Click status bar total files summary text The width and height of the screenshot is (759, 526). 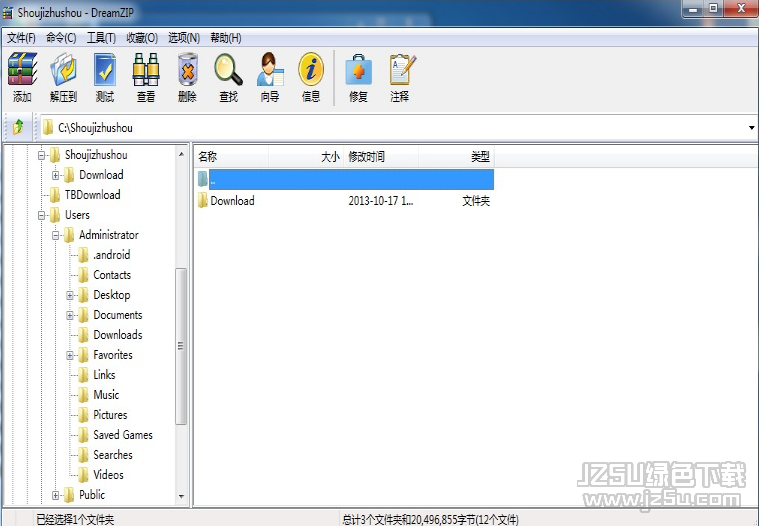coord(430,520)
